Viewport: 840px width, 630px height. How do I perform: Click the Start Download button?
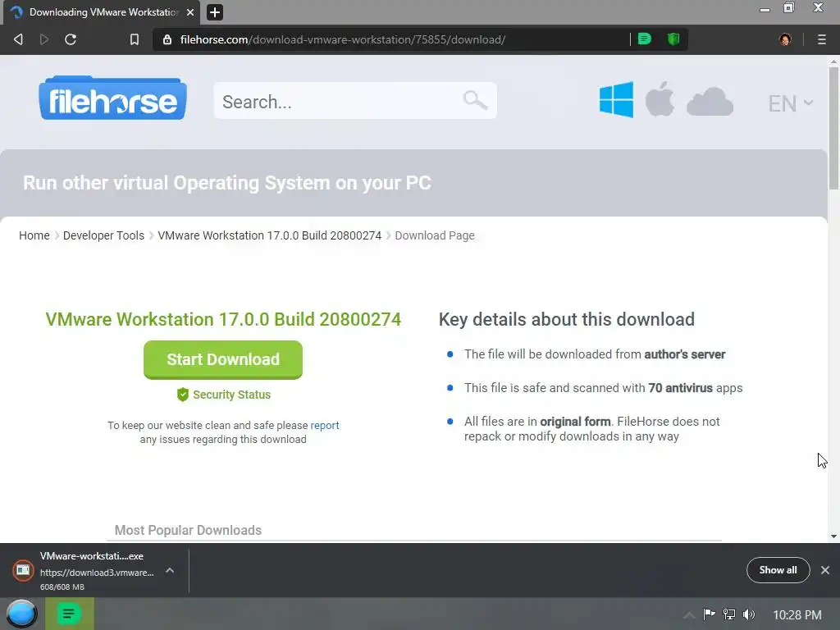pyautogui.click(x=223, y=359)
